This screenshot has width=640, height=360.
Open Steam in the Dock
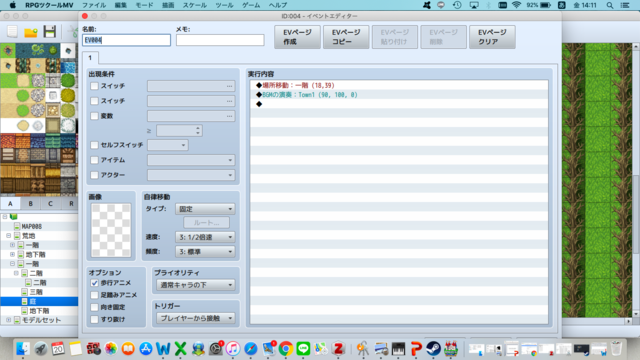click(433, 349)
